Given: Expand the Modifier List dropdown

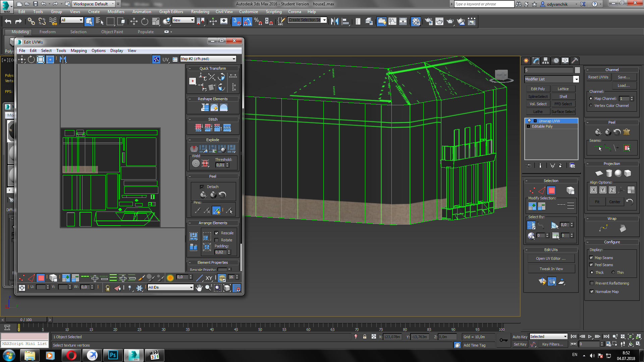Looking at the screenshot, I should click(576, 79).
